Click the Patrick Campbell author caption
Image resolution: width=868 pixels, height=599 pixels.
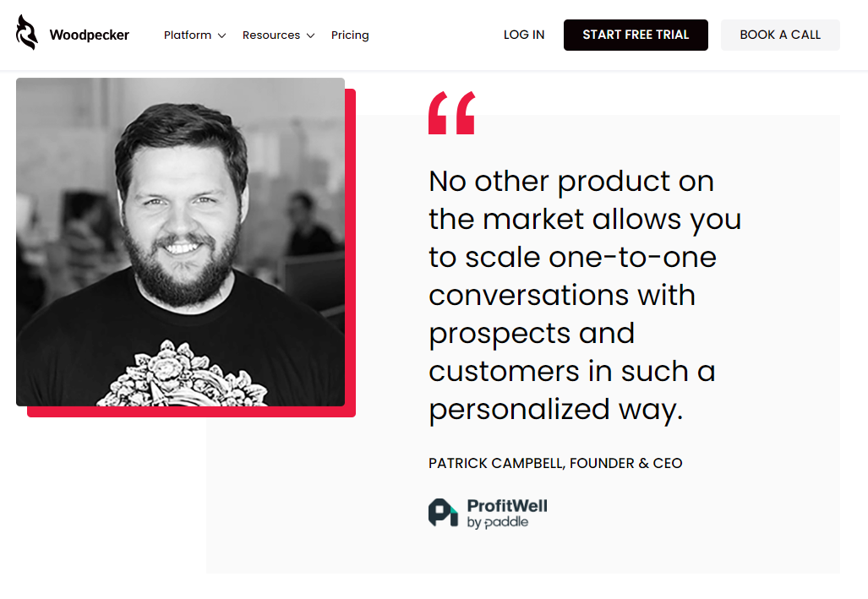555,463
